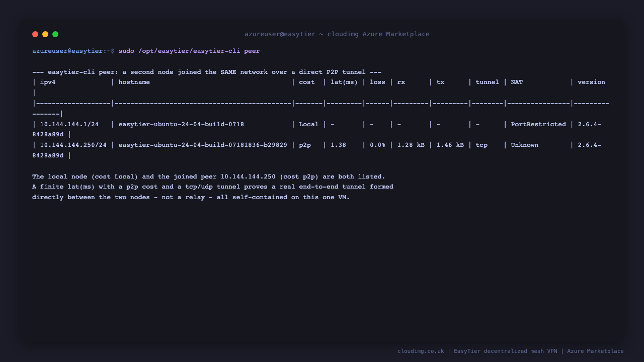Click the cost column header

307,82
